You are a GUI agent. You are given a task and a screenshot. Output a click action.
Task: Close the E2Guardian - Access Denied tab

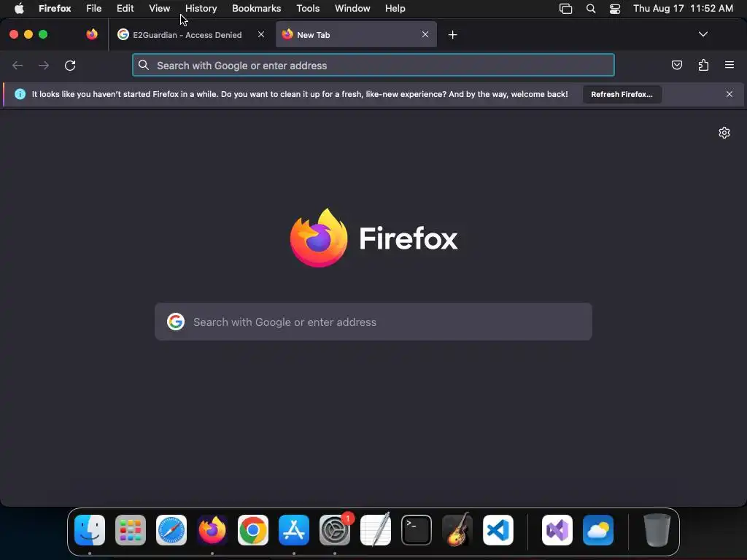pyautogui.click(x=261, y=34)
